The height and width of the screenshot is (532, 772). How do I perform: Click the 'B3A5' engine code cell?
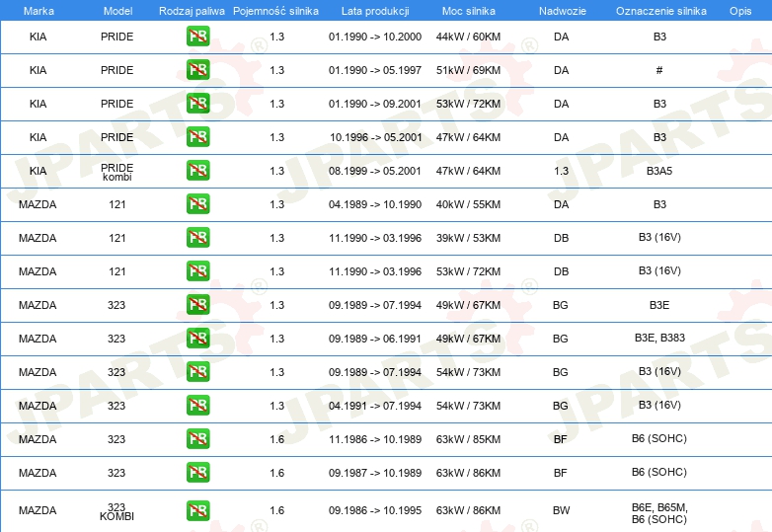[659, 171]
